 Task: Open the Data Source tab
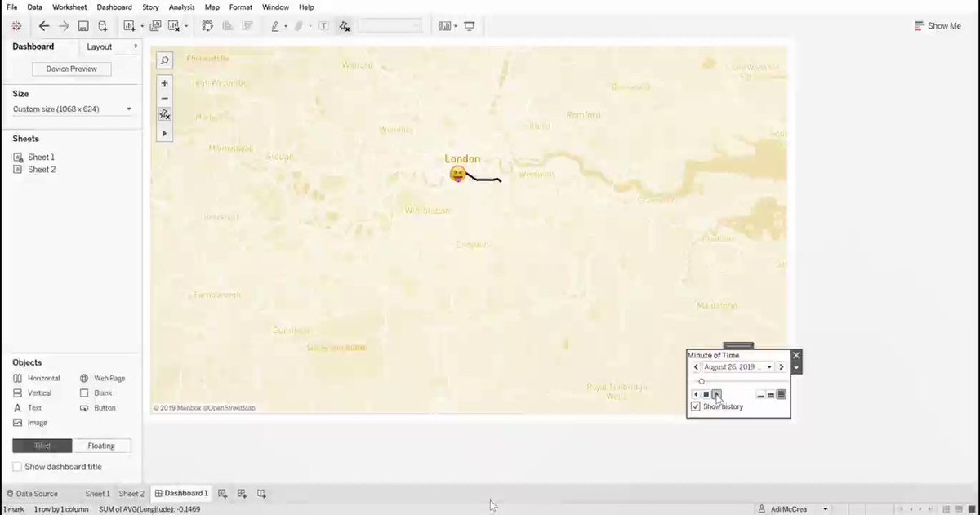pos(32,494)
